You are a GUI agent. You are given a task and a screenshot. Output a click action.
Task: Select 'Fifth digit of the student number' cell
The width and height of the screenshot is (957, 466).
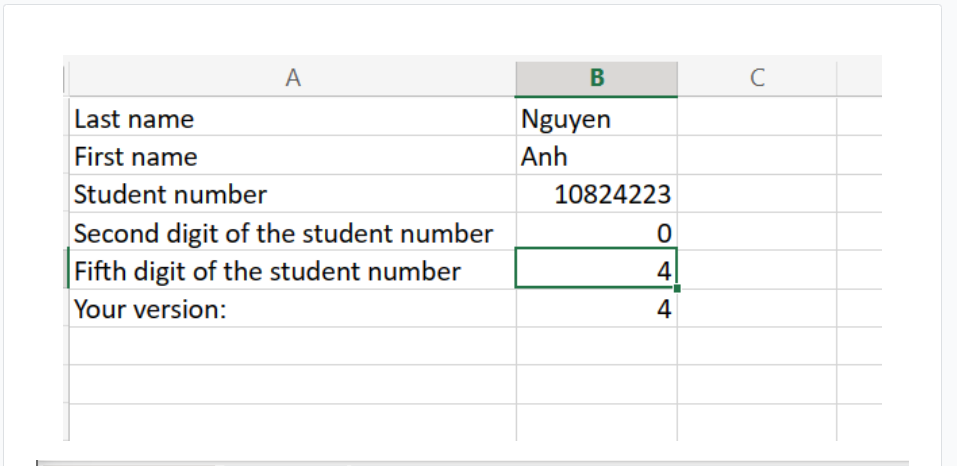(x=293, y=270)
